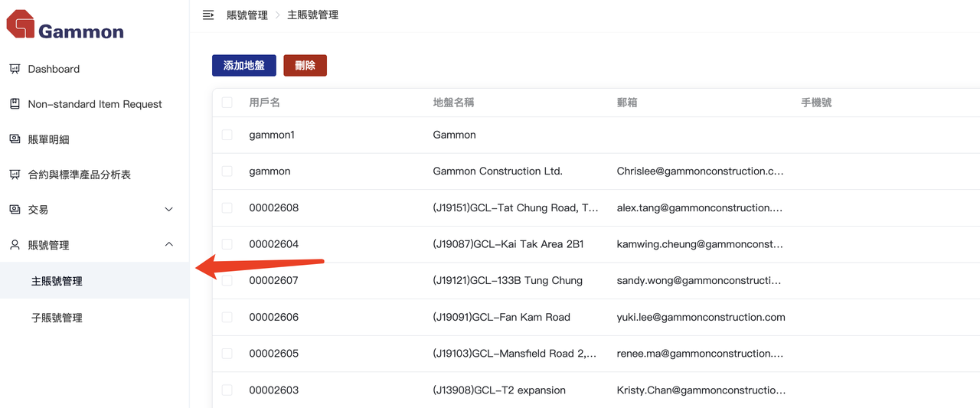Collapse the sidebar with the hamburger icon

click(208, 15)
